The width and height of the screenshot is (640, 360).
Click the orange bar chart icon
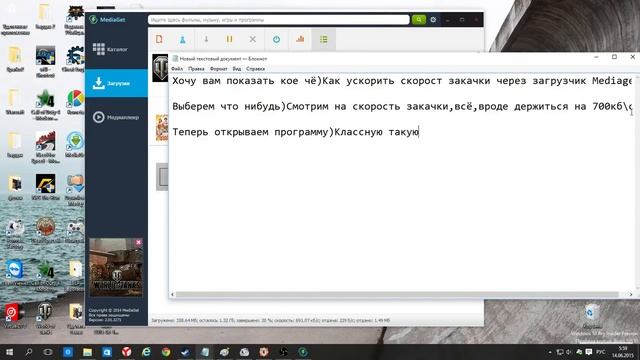300,39
